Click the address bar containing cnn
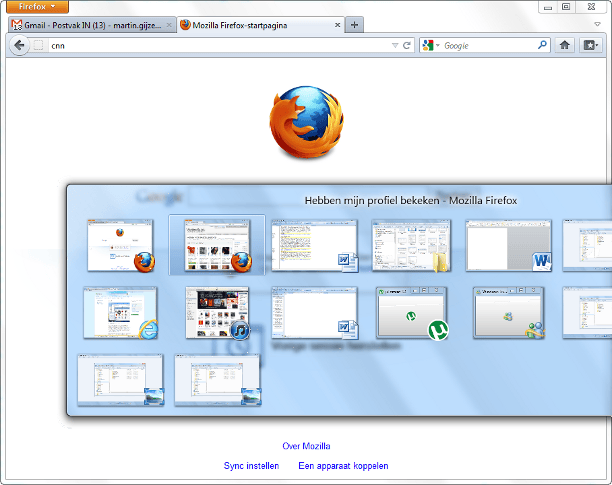 (219, 46)
